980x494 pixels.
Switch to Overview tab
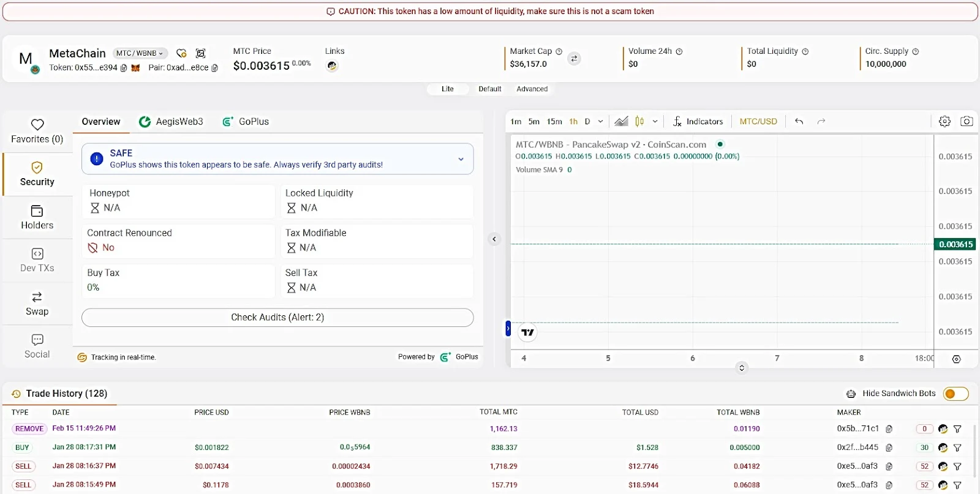point(101,122)
